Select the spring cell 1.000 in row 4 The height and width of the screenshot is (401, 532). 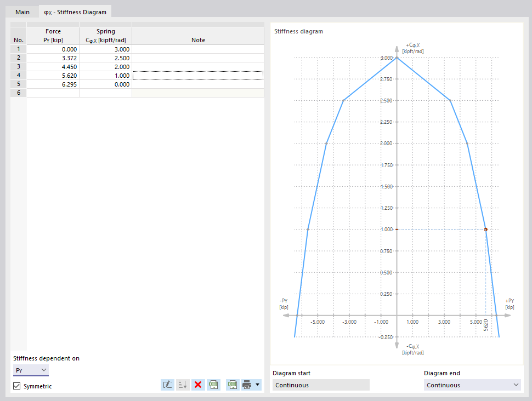coord(105,76)
